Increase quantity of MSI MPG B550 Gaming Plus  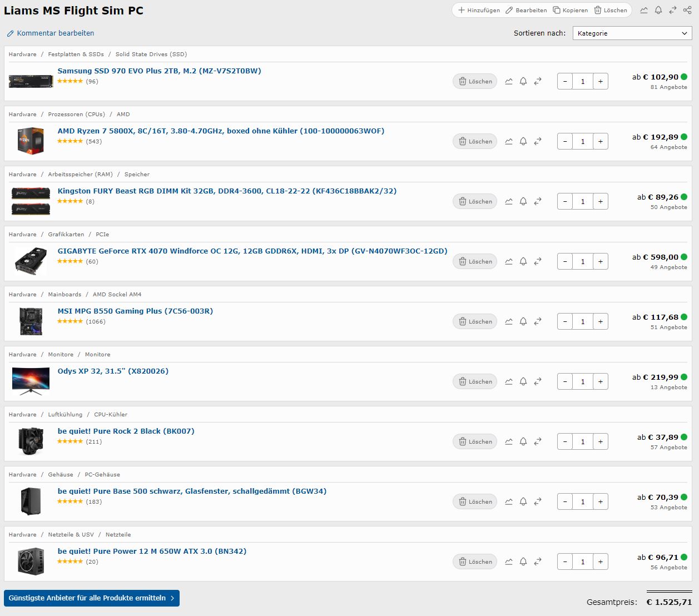[x=601, y=321]
